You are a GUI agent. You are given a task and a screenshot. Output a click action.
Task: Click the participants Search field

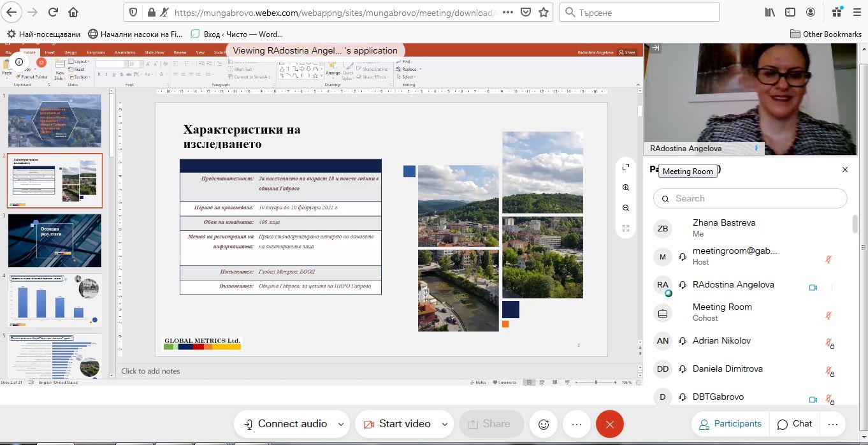click(x=750, y=198)
